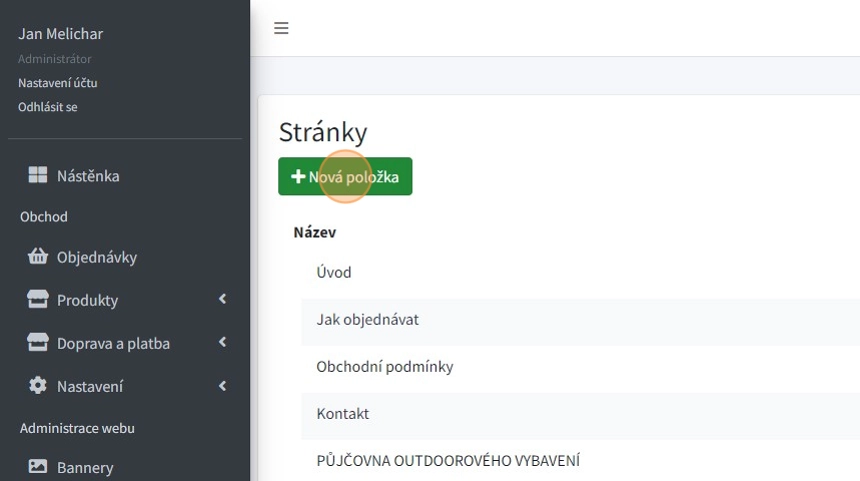Open the Úvod page row
Image resolution: width=860 pixels, height=481 pixels.
click(x=334, y=272)
